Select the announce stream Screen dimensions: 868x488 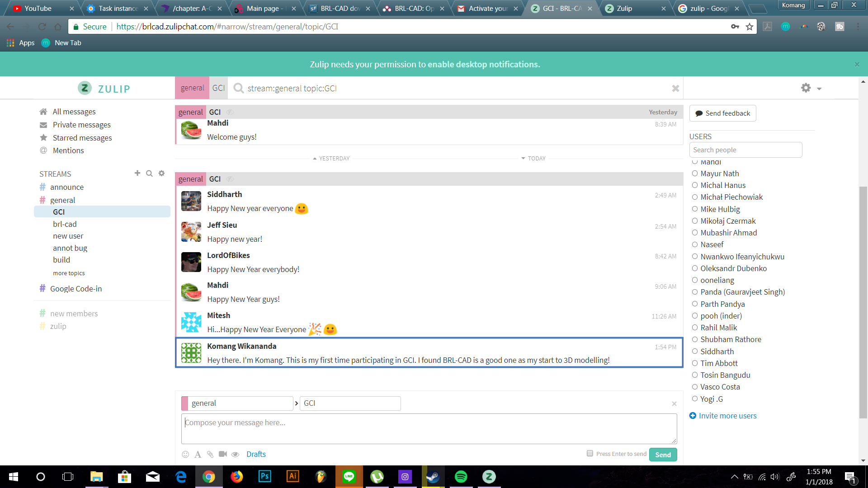67,187
